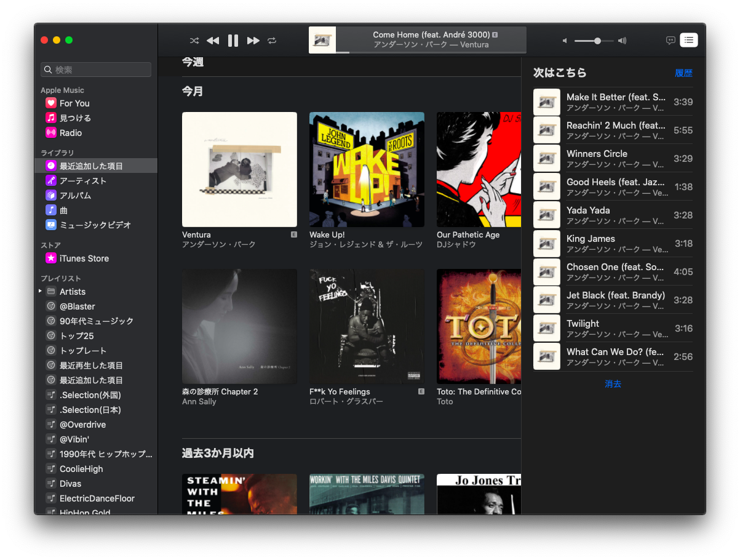Open the Wake Up! album cover
The width and height of the screenshot is (740, 560).
pyautogui.click(x=367, y=169)
